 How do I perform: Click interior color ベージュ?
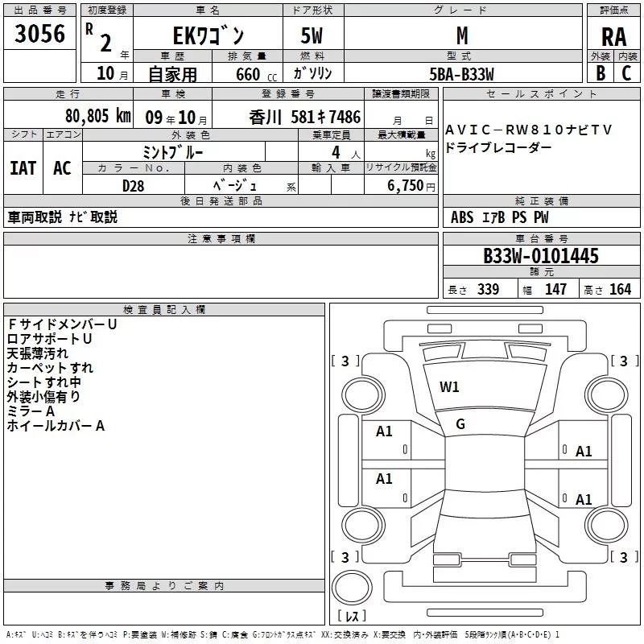pyautogui.click(x=234, y=185)
